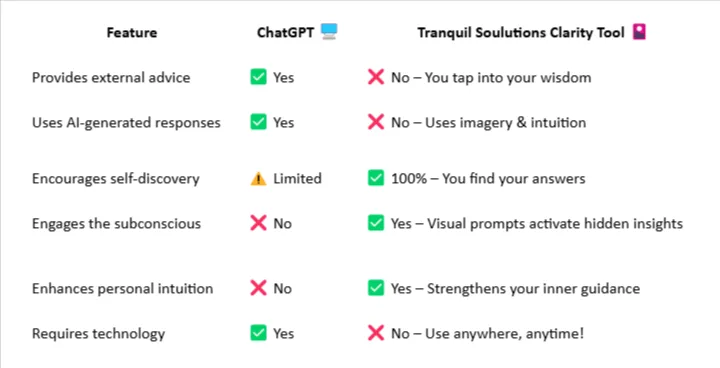The height and width of the screenshot is (368, 720).
Task: Click the red X beside 'You tap into your wisdom'
Action: click(x=376, y=77)
